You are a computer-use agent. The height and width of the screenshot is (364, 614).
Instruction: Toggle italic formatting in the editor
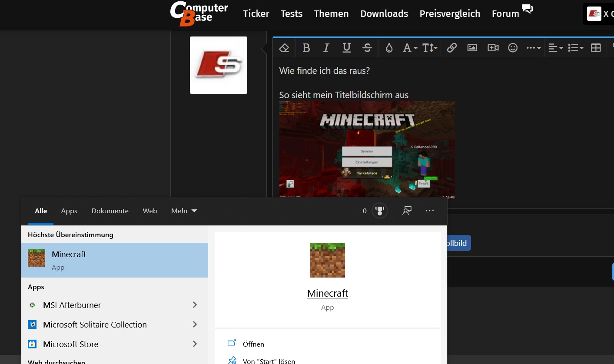point(326,48)
